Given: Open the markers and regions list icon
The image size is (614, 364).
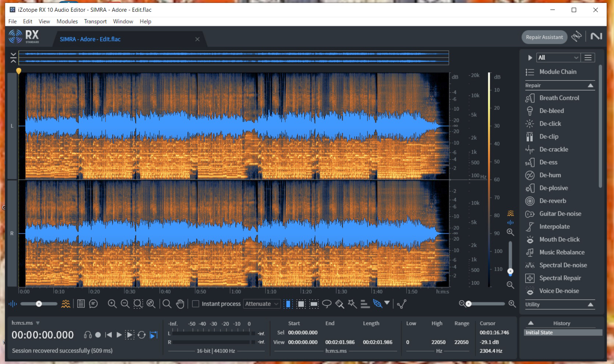Looking at the screenshot, I should [x=81, y=304].
